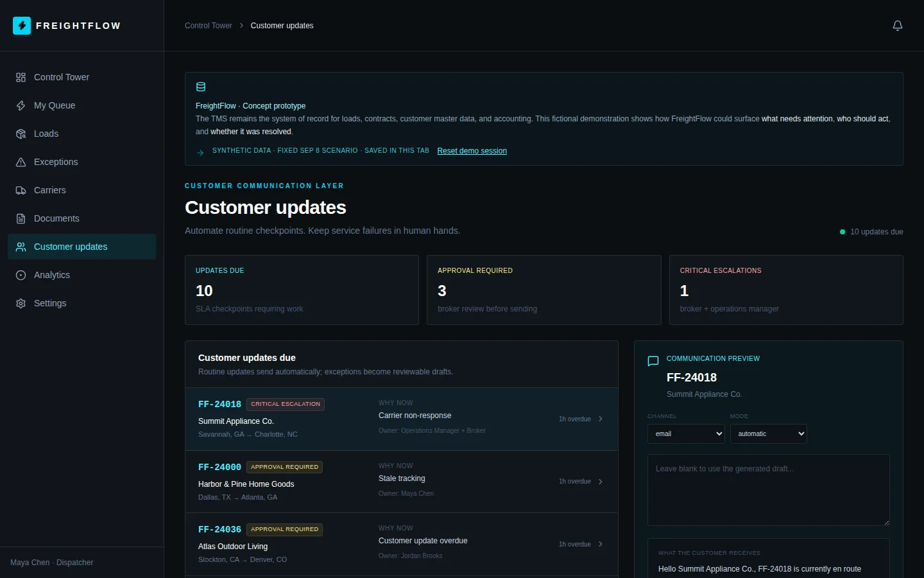Open the channel email dropdown
Viewport: 924px width, 578px height.
[686, 433]
